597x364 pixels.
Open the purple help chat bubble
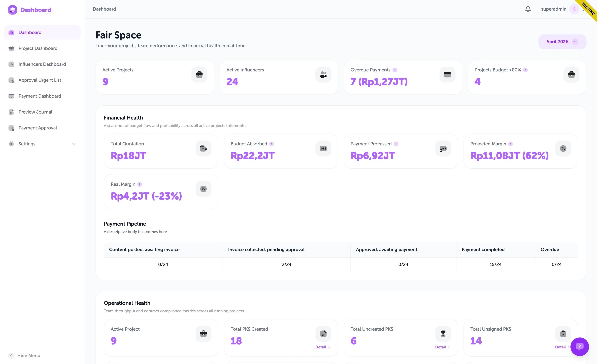tap(580, 347)
